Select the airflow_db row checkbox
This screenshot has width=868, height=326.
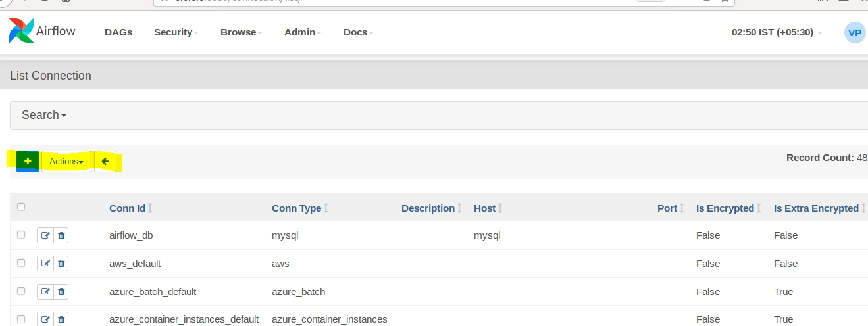pos(21,235)
